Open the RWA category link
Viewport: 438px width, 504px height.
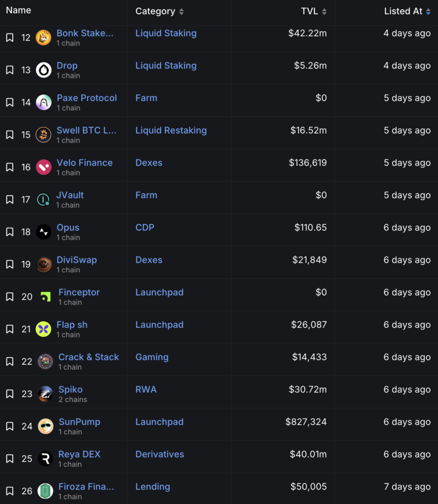click(x=146, y=390)
